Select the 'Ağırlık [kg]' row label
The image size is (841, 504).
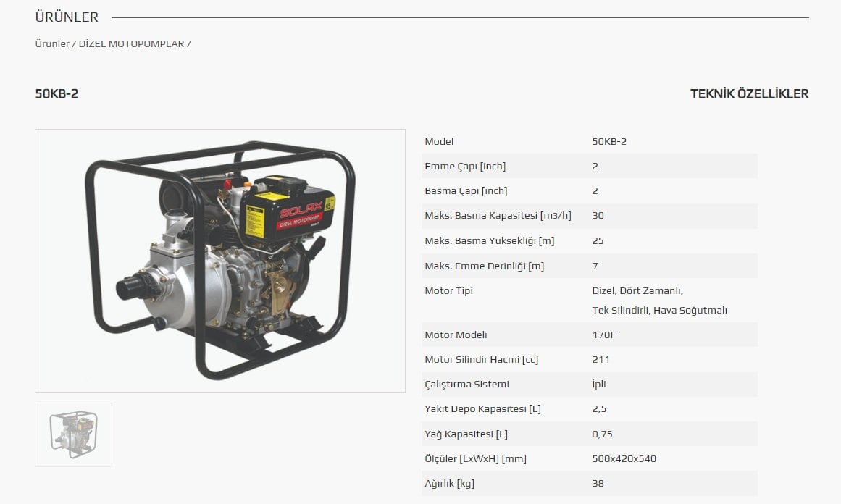[449, 483]
